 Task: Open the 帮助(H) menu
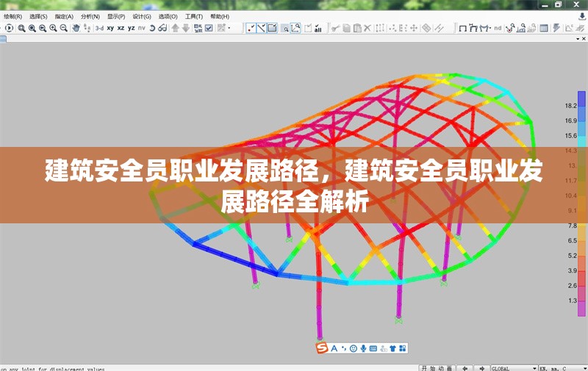[x=219, y=16]
